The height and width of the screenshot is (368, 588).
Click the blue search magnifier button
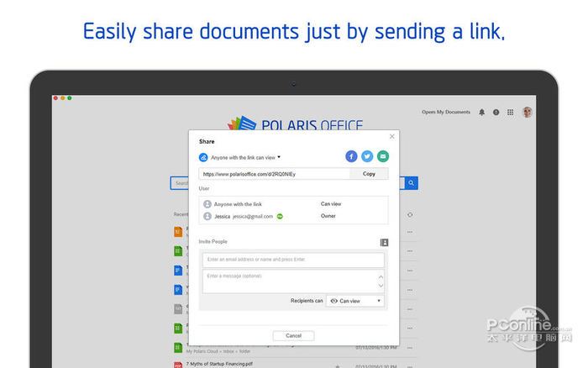[411, 183]
